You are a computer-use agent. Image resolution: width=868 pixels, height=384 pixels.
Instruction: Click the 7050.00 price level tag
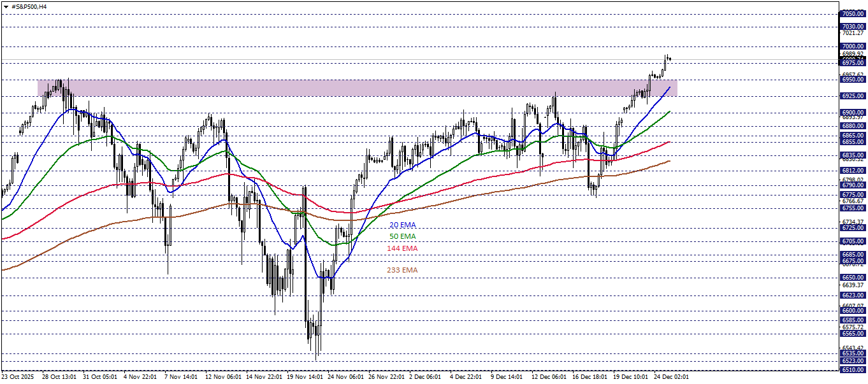pos(852,12)
